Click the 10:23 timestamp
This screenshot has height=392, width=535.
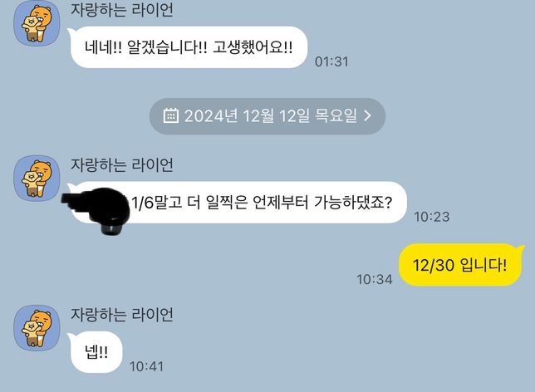(x=432, y=217)
